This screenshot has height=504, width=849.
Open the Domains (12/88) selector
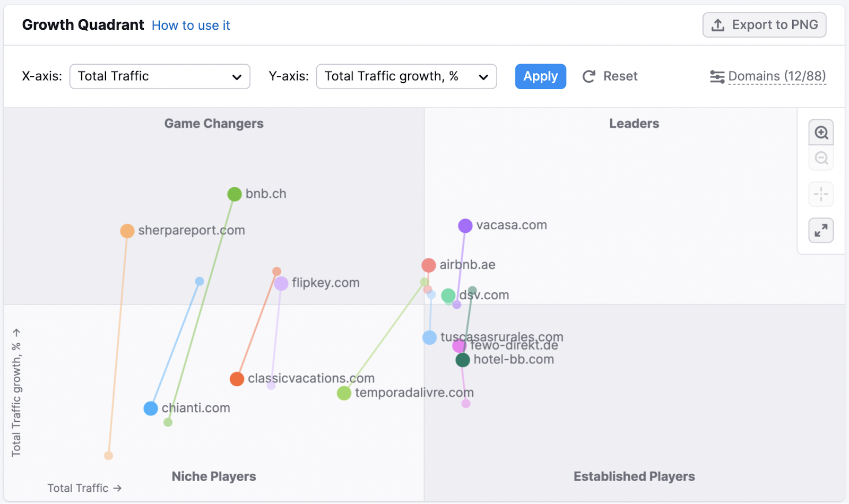pyautogui.click(x=777, y=76)
